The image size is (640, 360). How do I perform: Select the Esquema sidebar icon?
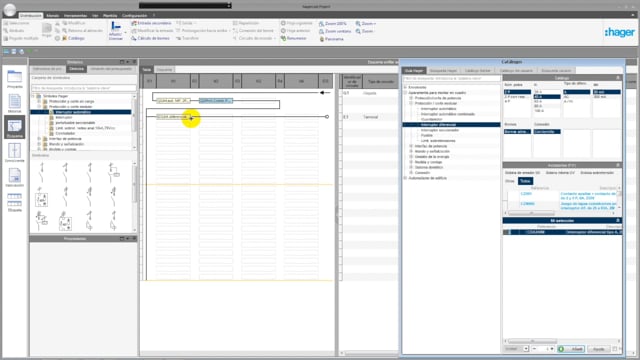tap(15, 126)
